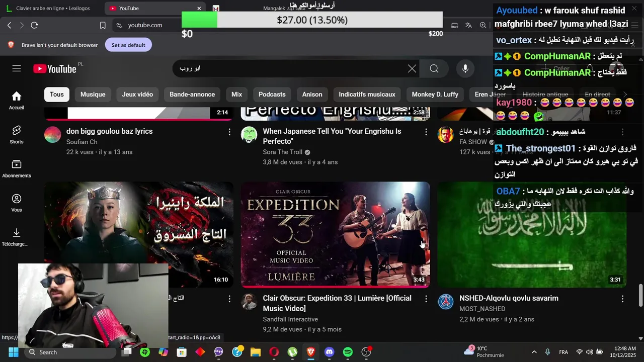644x362 pixels.
Task: Click the magnifier search button
Action: pos(434,69)
